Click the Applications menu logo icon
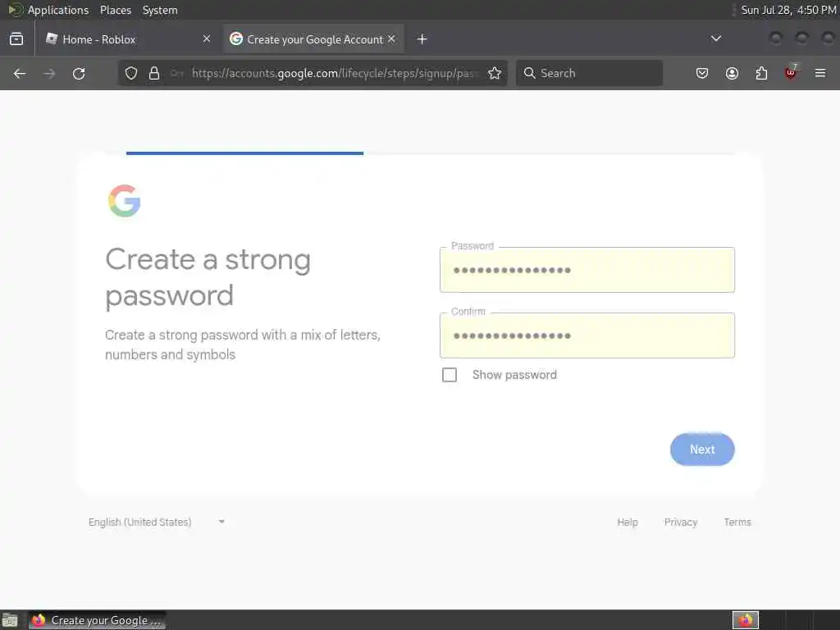 15,10
